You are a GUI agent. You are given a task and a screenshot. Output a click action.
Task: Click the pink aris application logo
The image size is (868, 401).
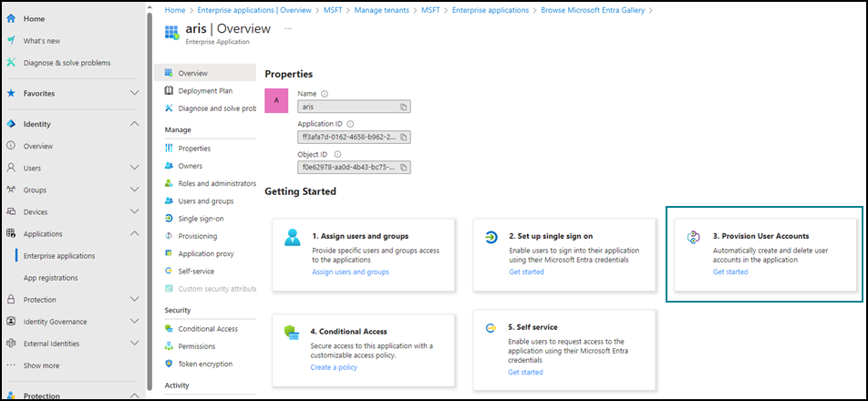pyautogui.click(x=277, y=100)
